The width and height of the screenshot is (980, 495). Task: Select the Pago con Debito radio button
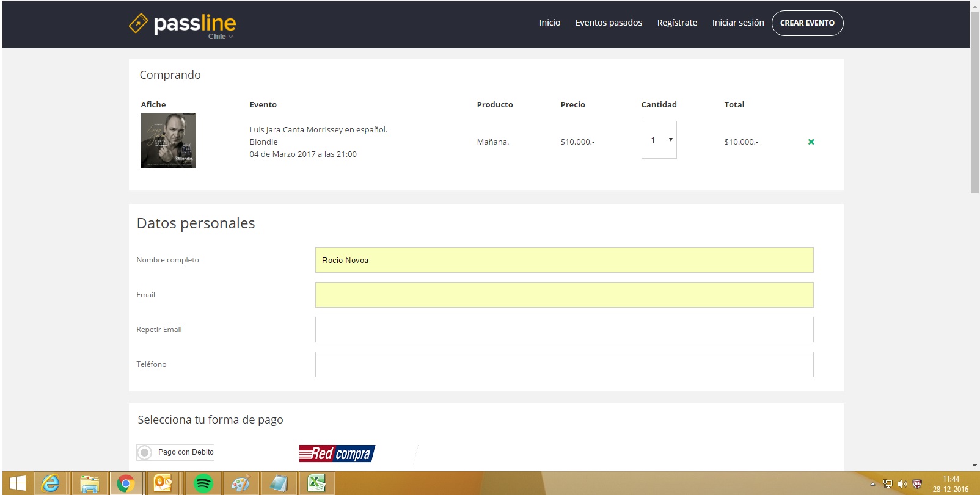[145, 452]
